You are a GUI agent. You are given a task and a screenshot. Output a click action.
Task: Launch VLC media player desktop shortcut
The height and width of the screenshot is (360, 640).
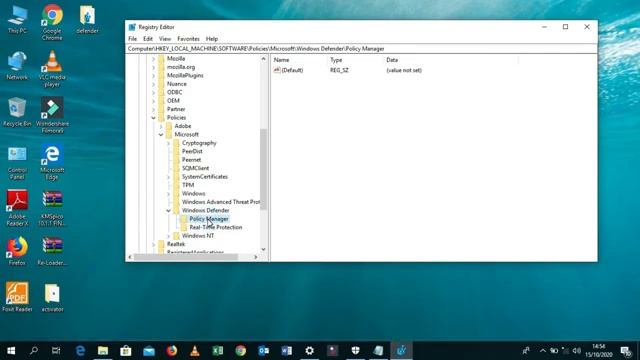52,69
